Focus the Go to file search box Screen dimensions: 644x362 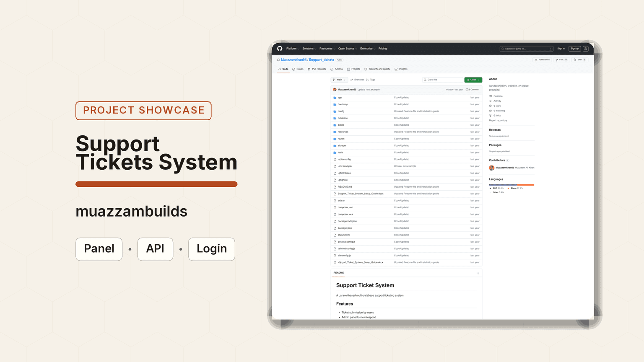click(443, 80)
